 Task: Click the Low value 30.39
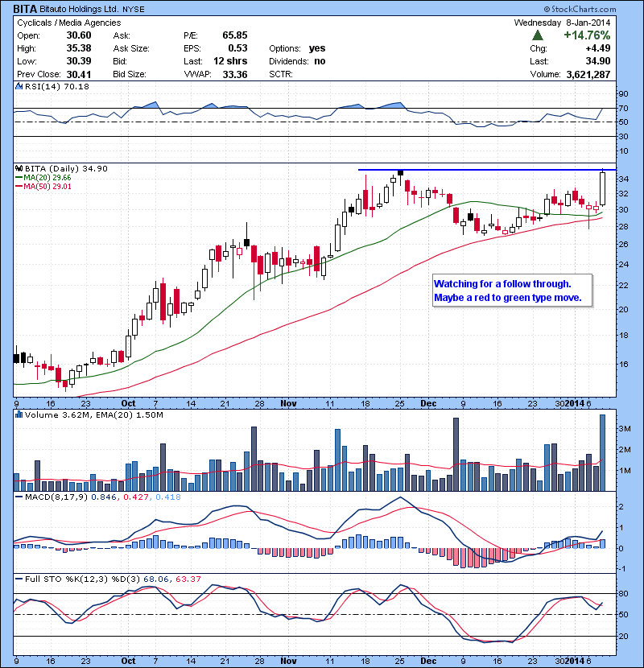coord(79,61)
